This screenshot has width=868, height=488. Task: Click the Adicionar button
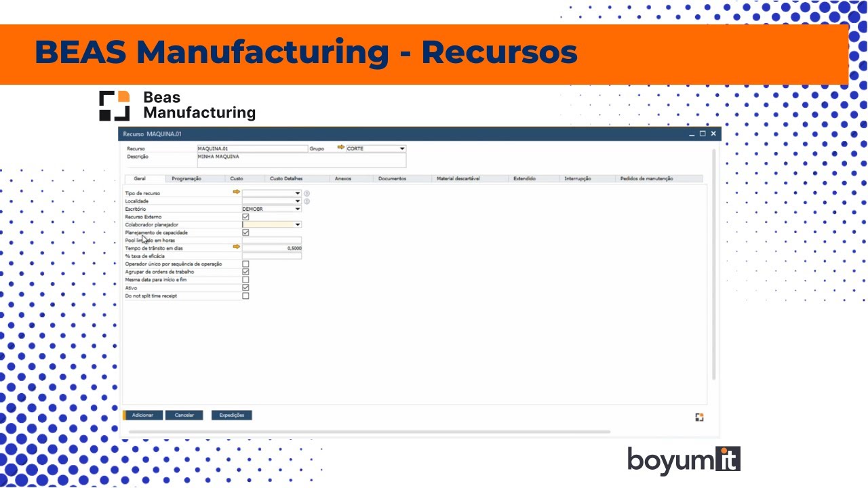click(x=142, y=415)
